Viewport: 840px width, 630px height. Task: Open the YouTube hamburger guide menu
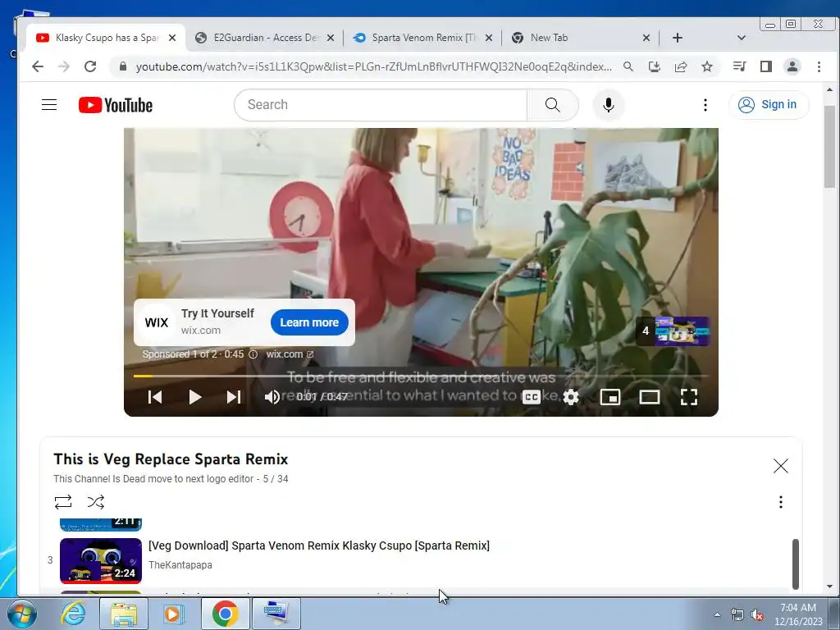pyautogui.click(x=49, y=104)
